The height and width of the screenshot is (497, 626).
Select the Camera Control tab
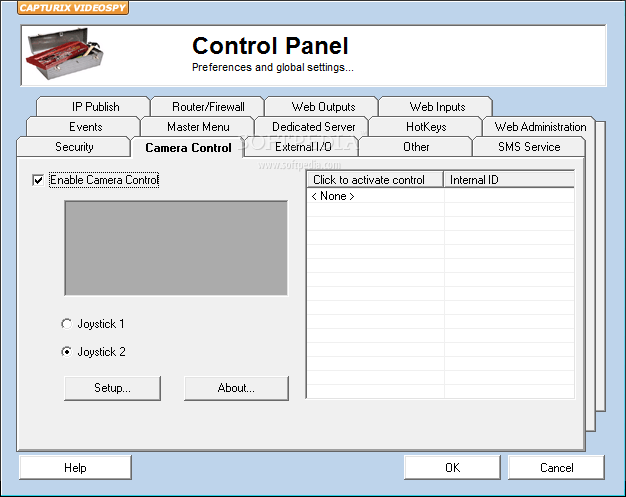(187, 147)
